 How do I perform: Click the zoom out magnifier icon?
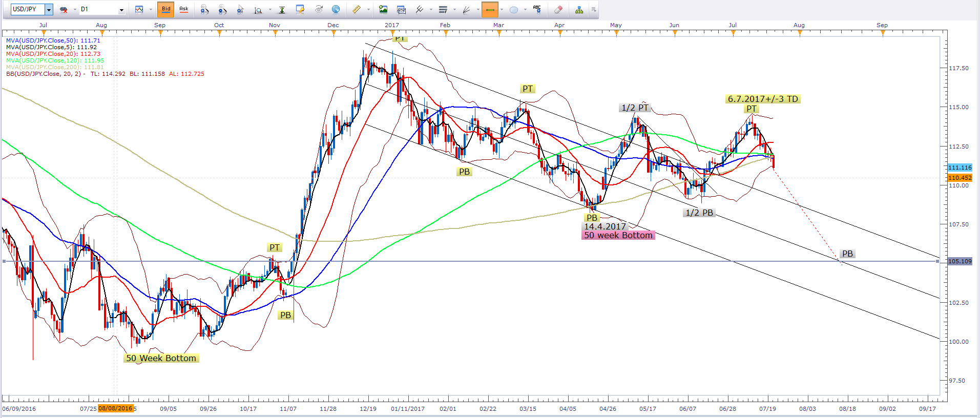point(222,9)
